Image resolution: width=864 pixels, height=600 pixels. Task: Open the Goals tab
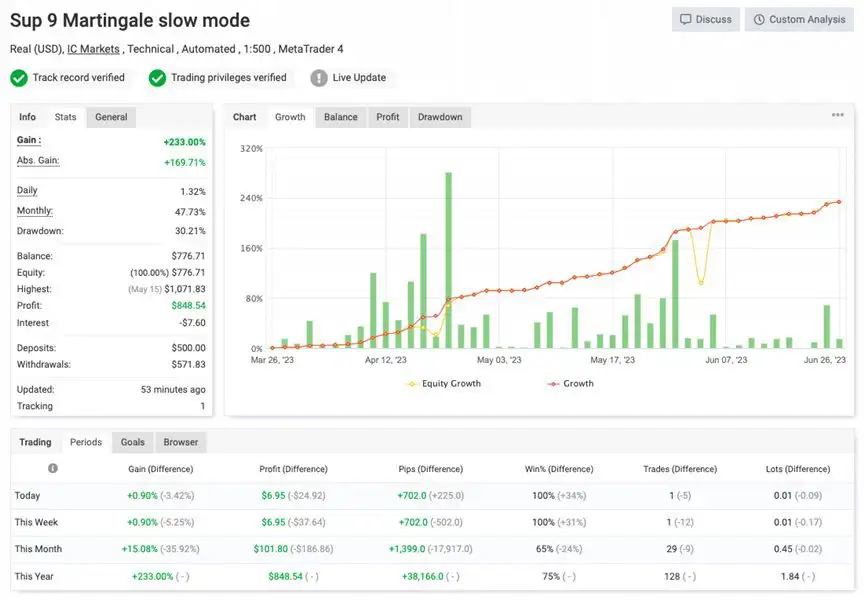[x=133, y=442]
